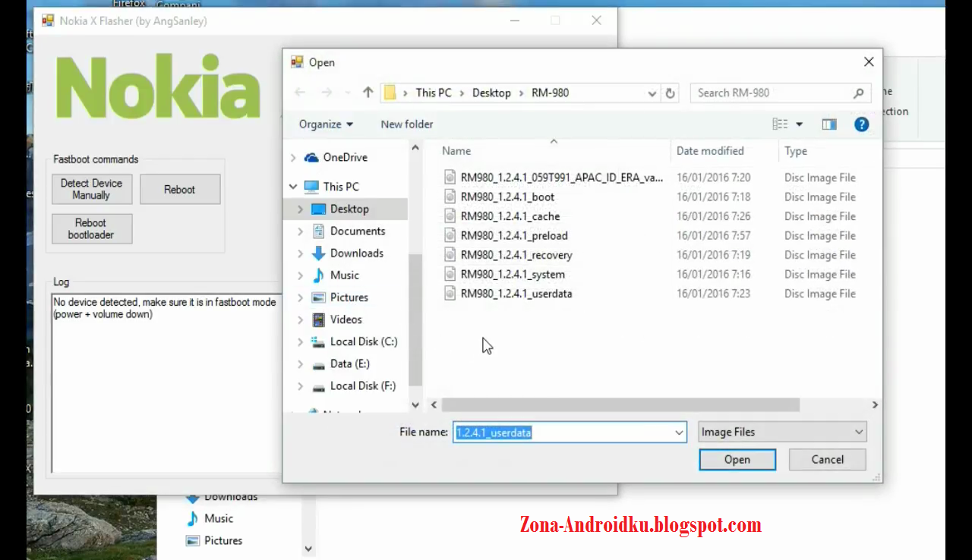The height and width of the screenshot is (560, 972).
Task: Select the RM980_1.2.4.1_preload file icon
Action: pos(450,236)
